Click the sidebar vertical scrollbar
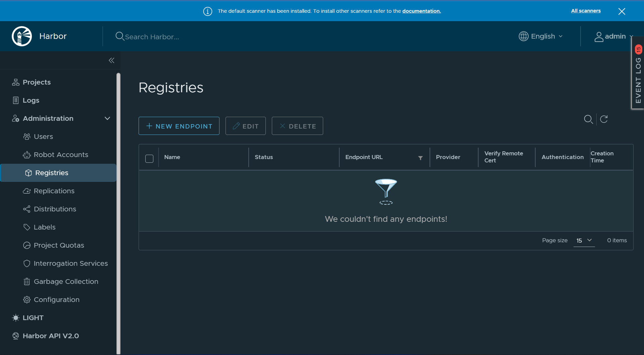This screenshot has width=644, height=355. pyautogui.click(x=118, y=213)
